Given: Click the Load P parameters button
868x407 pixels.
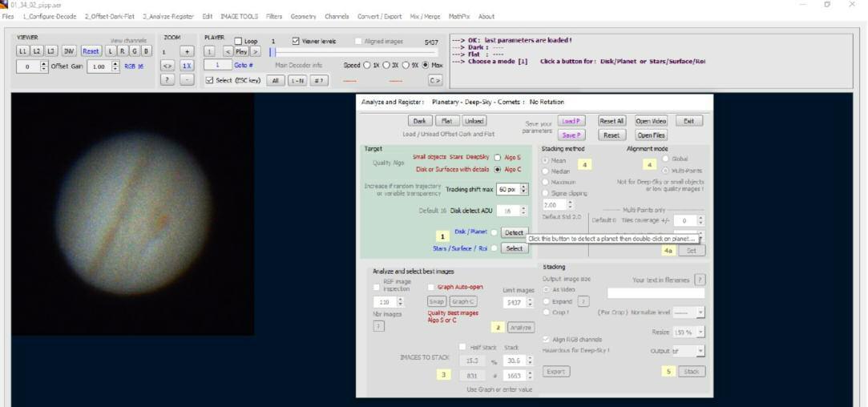Looking at the screenshot, I should (x=571, y=121).
